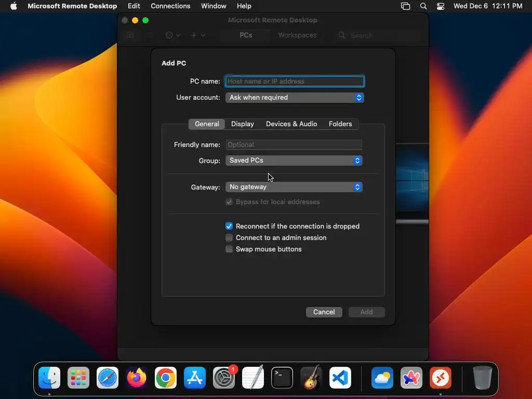
Task: Open Microsoft Remote Desktop dock icon
Action: tap(441, 378)
